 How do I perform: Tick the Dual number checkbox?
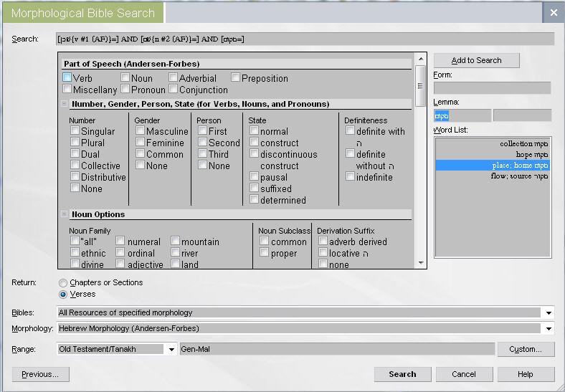(x=75, y=153)
